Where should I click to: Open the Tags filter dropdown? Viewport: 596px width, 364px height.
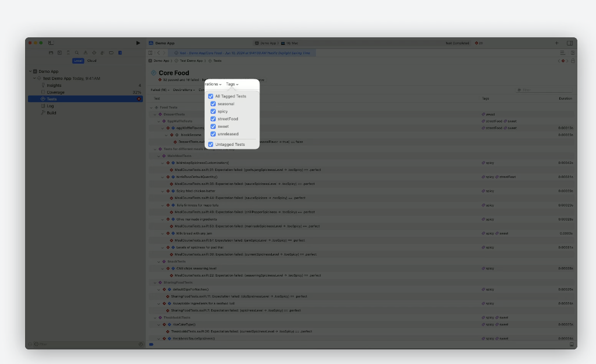pyautogui.click(x=232, y=84)
